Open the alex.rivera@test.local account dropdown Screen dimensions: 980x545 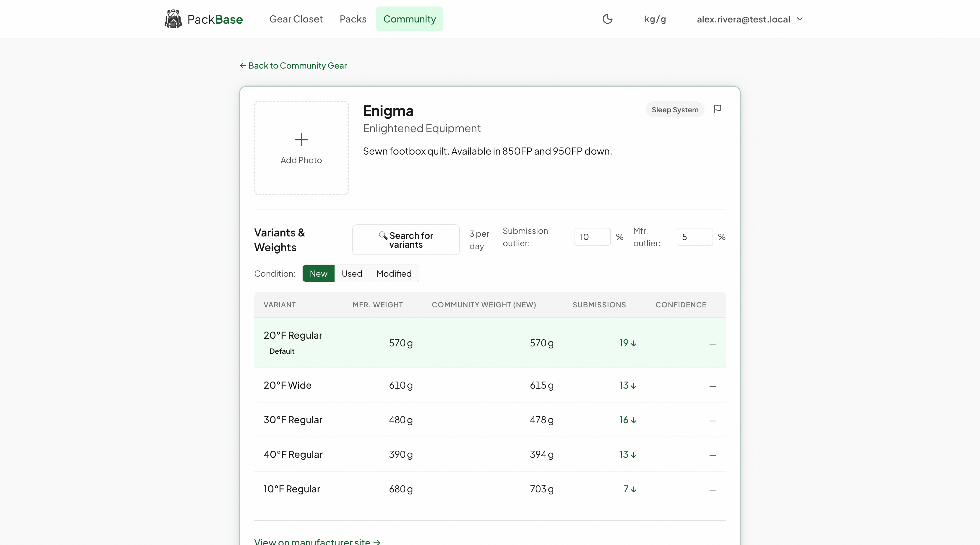coord(749,19)
